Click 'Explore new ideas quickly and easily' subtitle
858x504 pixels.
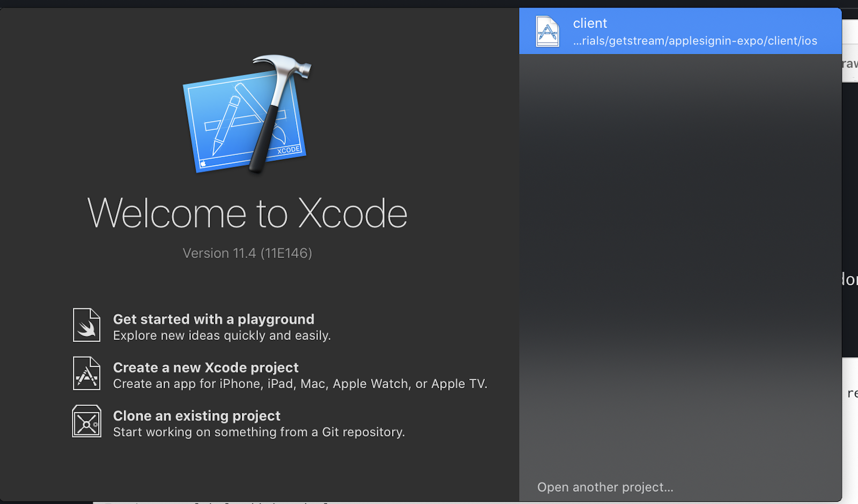[x=221, y=336]
